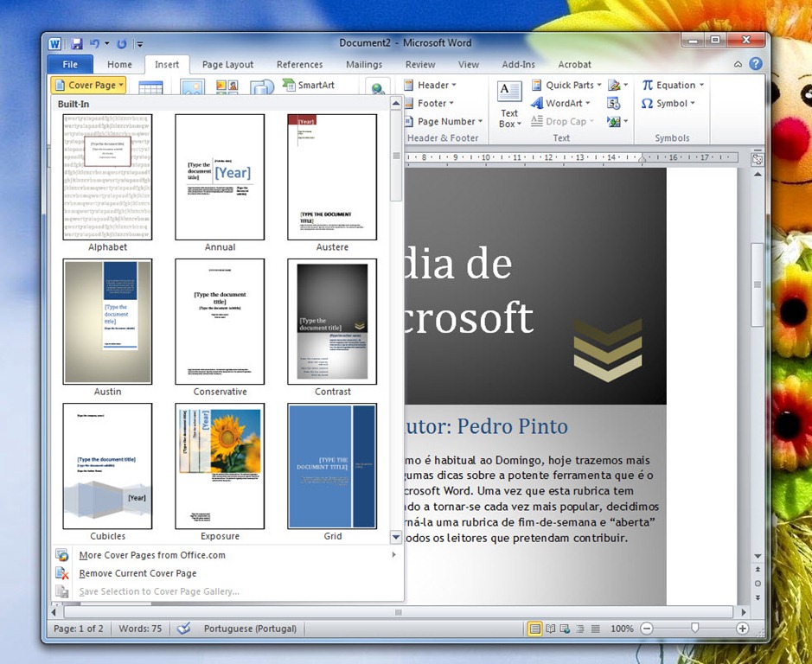Select the Annual cover page thumbnail

220,177
